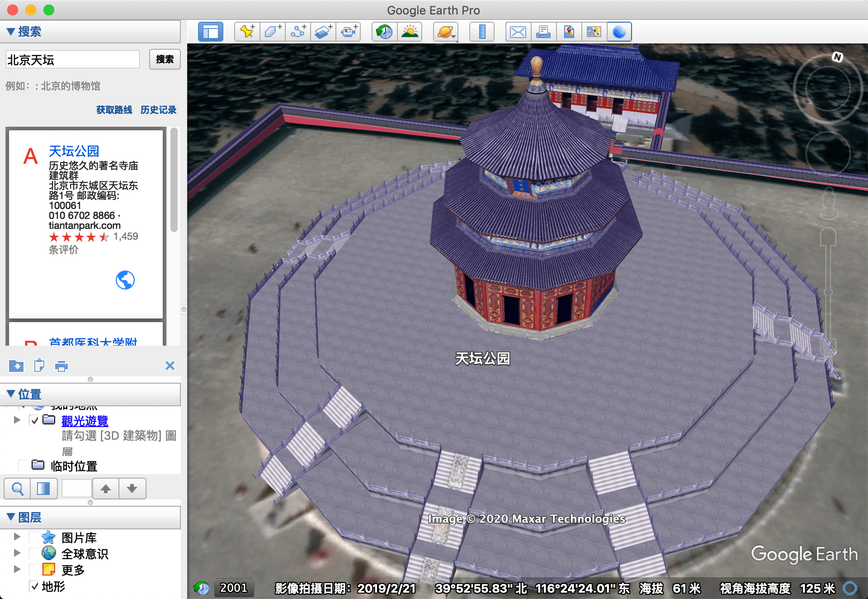Click the Record a Tour icon
The image size is (868, 599).
(349, 32)
